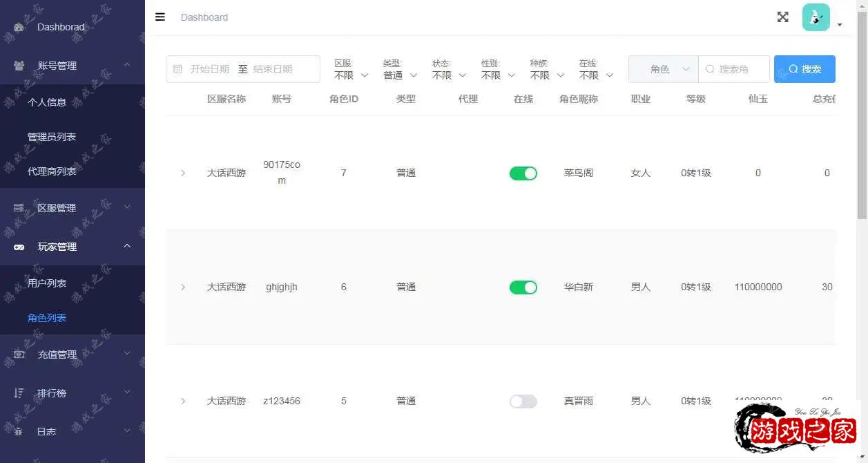Screen dimensions: 868x463
Task: Expand the row for account ghjghjh
Action: (183, 287)
